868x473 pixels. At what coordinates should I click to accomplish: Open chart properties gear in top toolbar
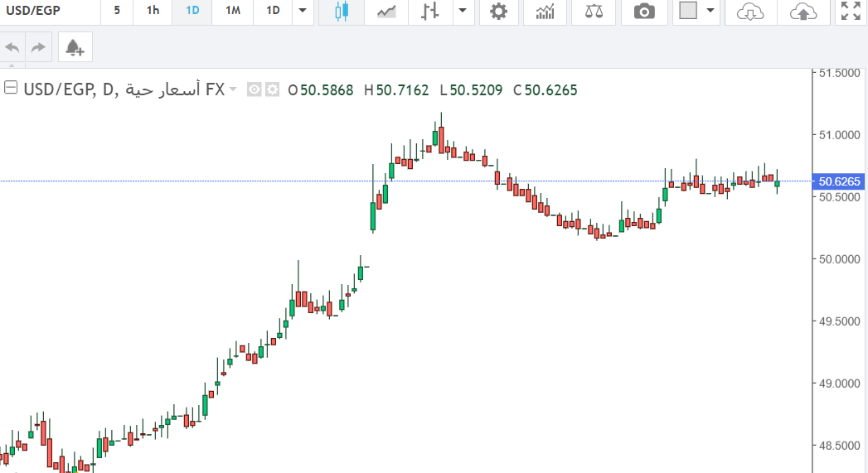point(498,12)
